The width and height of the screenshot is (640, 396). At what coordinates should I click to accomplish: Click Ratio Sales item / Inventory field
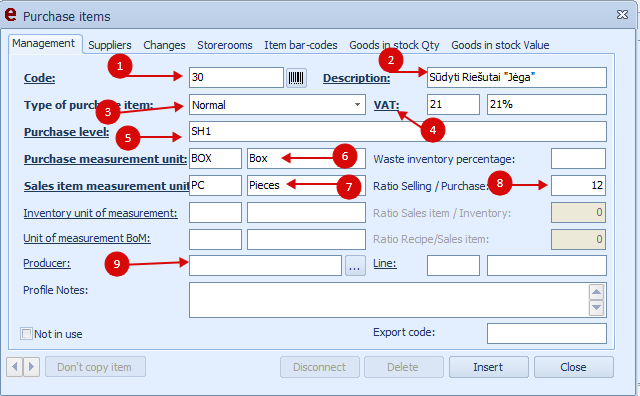578,212
